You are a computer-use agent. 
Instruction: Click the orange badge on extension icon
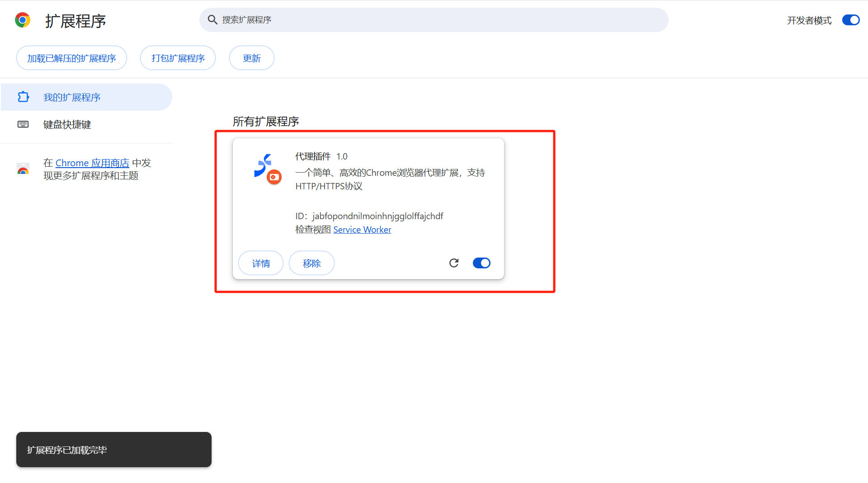pyautogui.click(x=274, y=177)
